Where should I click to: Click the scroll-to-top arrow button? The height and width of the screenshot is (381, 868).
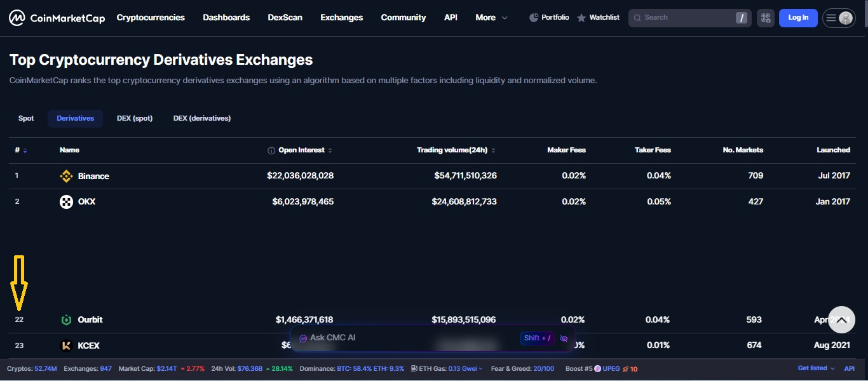(x=841, y=321)
